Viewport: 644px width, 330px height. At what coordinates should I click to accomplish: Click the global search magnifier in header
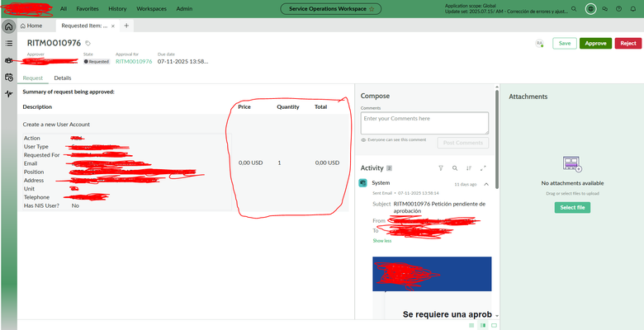574,8
